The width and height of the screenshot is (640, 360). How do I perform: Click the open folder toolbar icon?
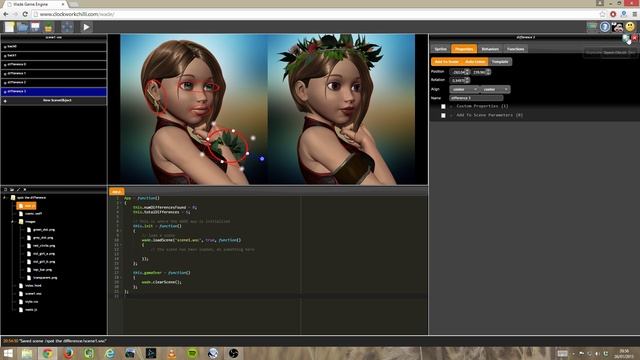tap(22, 27)
